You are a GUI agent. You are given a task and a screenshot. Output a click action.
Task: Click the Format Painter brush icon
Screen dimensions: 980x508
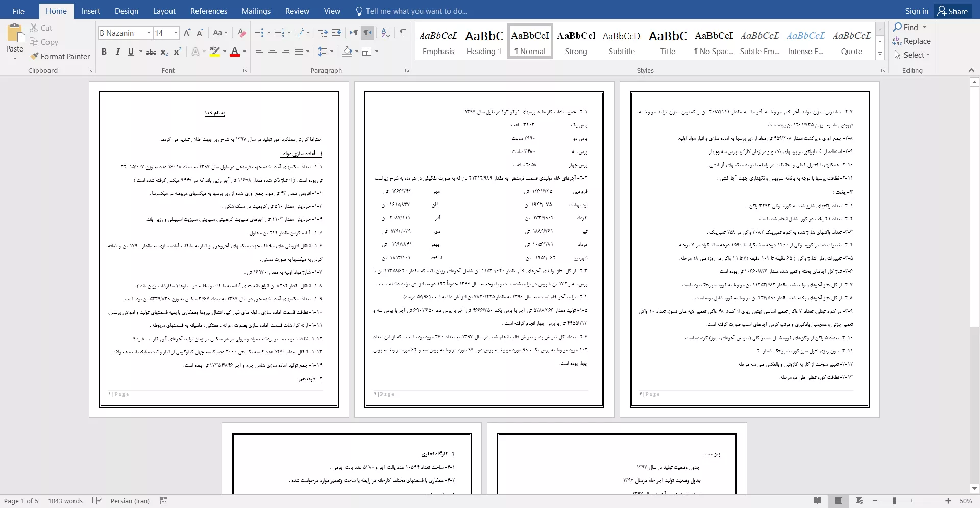click(34, 57)
